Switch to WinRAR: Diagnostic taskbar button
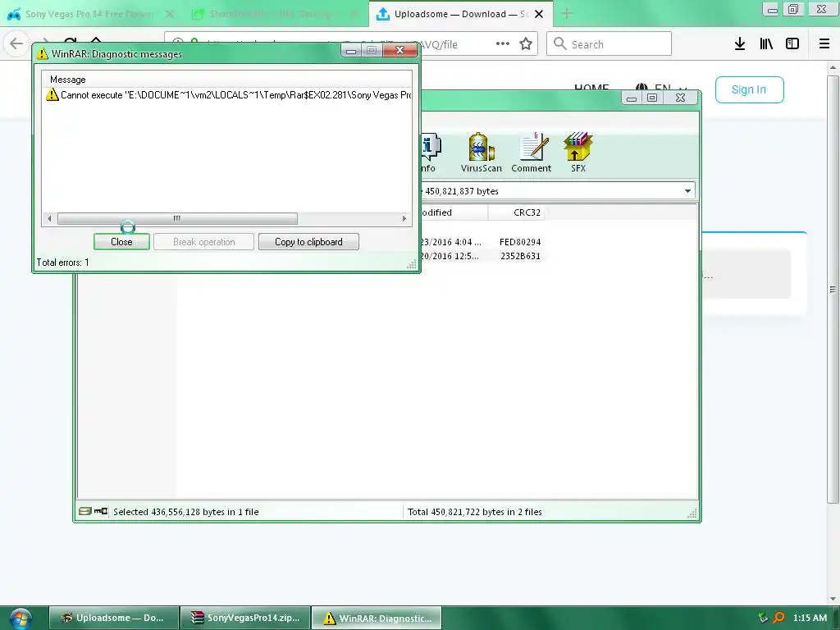Screen dimensions: 840x630 click(377, 619)
